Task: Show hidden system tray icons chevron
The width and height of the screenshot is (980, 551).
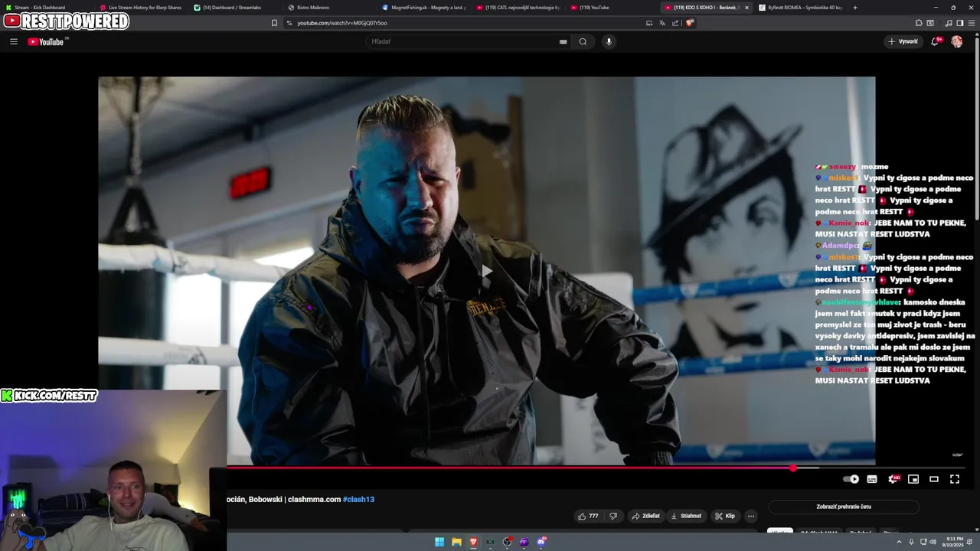Action: [x=899, y=542]
